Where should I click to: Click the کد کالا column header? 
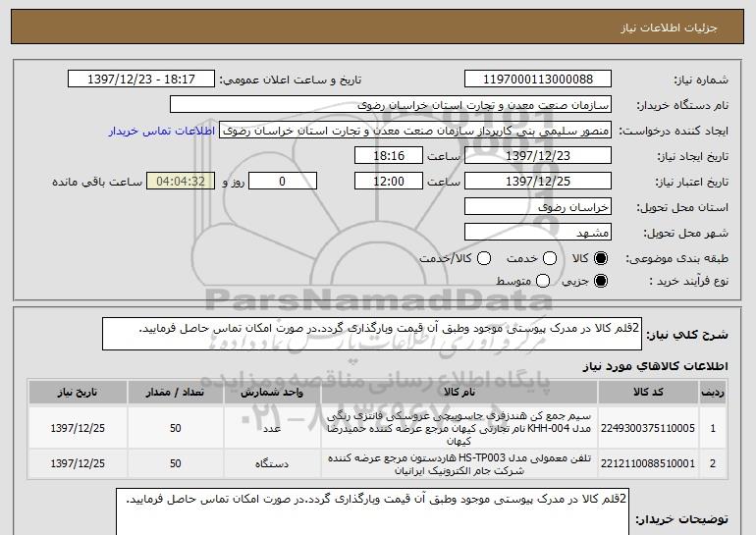tap(648, 392)
